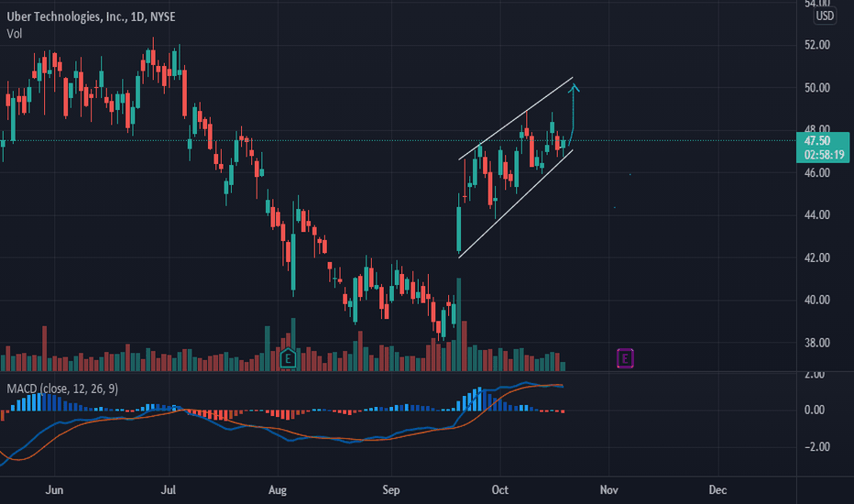854x504 pixels.
Task: Click the Sep label on time axis
Action: pyautogui.click(x=391, y=490)
